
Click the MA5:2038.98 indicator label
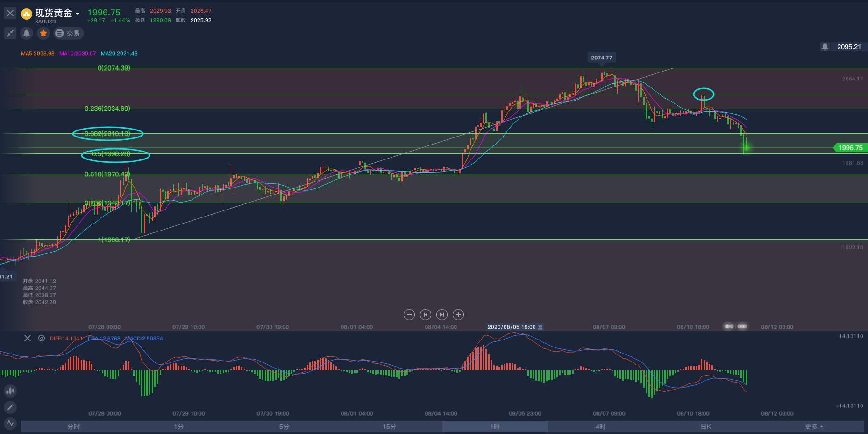[38, 54]
